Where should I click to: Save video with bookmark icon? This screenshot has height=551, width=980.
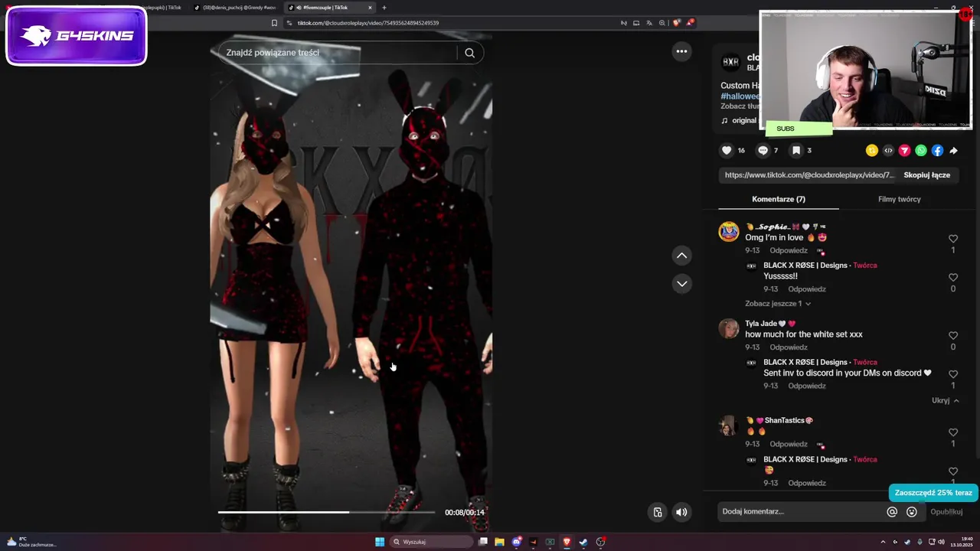click(796, 151)
